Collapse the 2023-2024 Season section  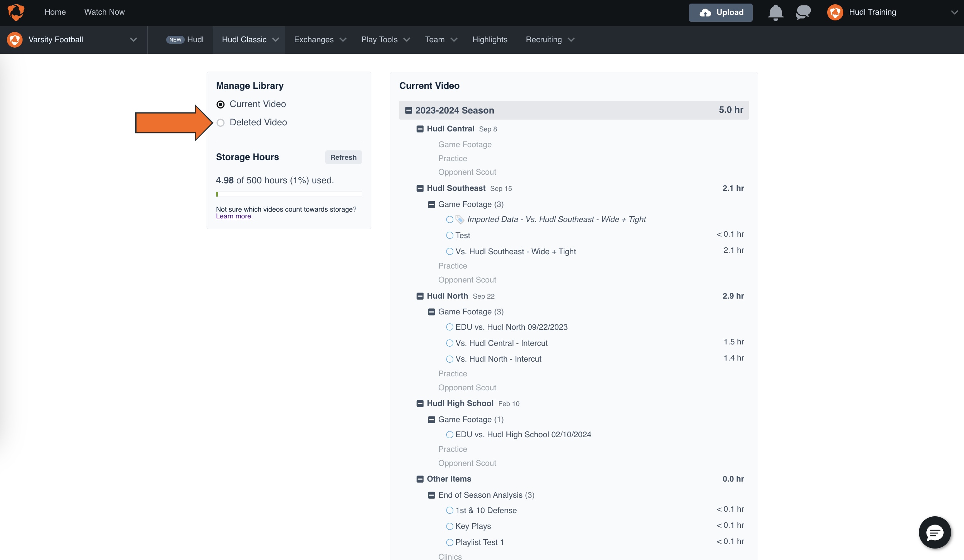409,111
